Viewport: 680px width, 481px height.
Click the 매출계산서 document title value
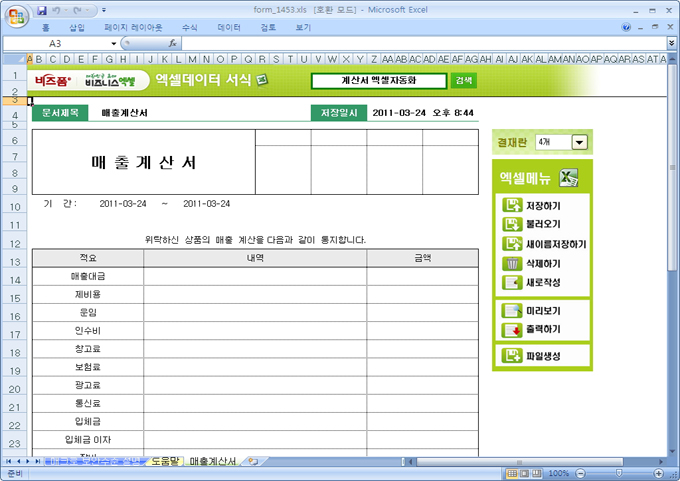click(124, 113)
